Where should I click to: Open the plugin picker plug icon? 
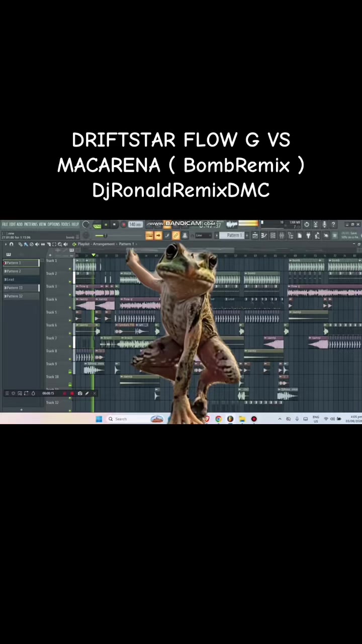pyautogui.click(x=309, y=235)
